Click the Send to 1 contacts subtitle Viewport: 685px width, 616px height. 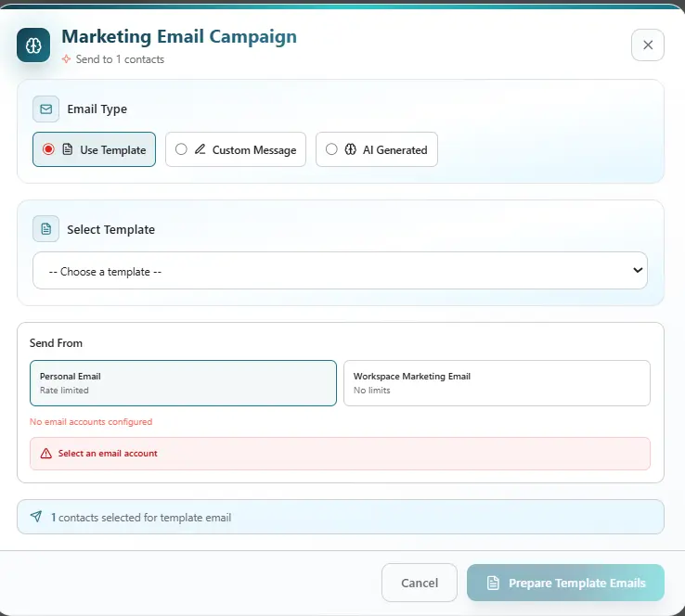pyautogui.click(x=120, y=59)
